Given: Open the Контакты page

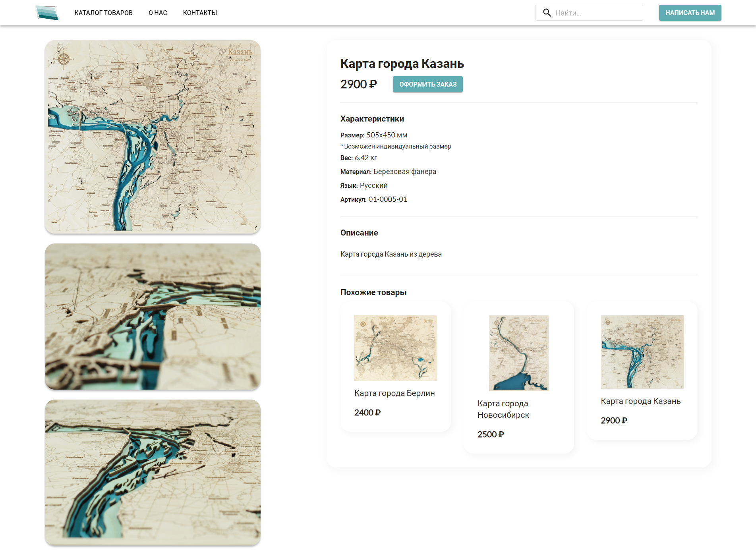Looking at the screenshot, I should point(200,13).
